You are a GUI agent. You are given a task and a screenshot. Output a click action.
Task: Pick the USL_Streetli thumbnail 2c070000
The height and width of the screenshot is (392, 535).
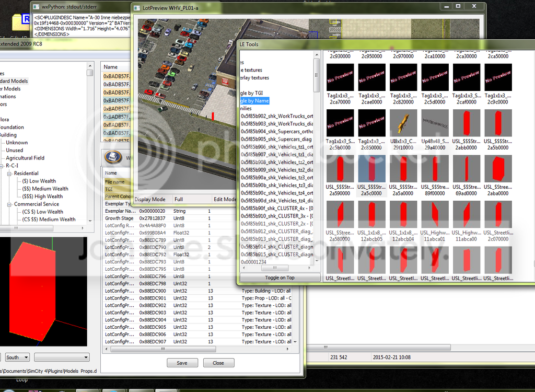[x=498, y=214]
